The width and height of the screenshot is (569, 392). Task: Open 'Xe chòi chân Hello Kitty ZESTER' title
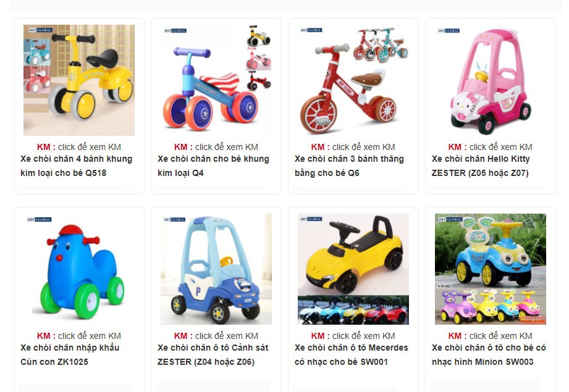click(x=481, y=165)
